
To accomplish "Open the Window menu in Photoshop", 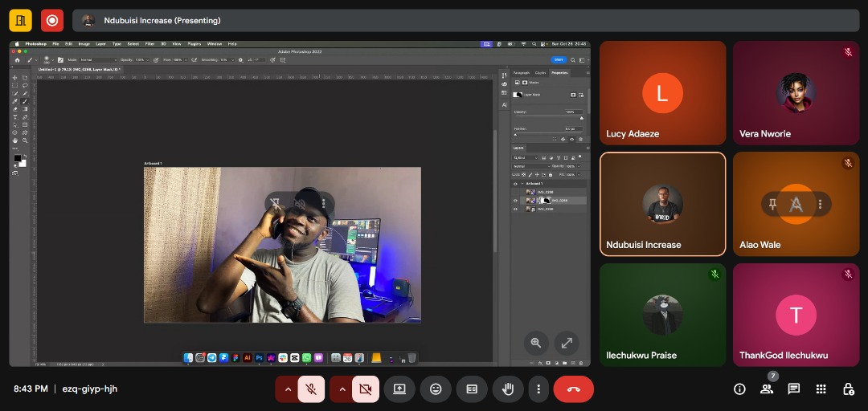I will pyautogui.click(x=215, y=43).
